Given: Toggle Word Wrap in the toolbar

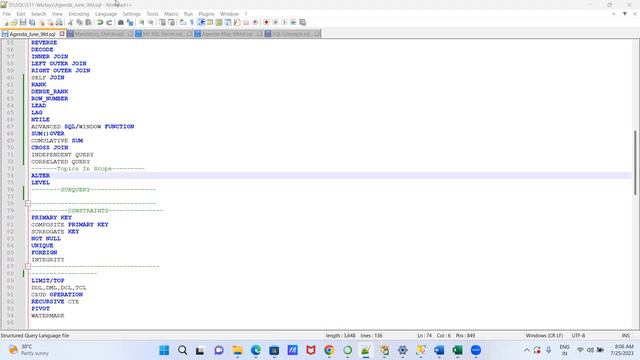Looking at the screenshot, I should pyautogui.click(x=182, y=22).
